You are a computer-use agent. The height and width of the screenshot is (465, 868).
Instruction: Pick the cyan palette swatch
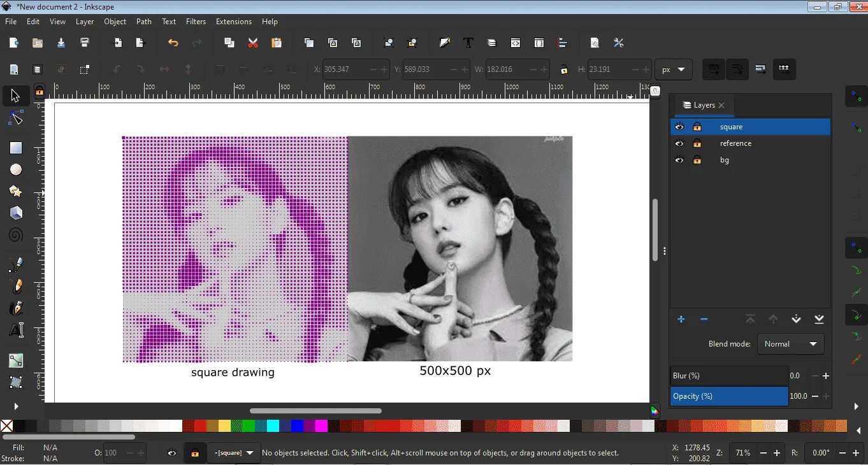(273, 426)
